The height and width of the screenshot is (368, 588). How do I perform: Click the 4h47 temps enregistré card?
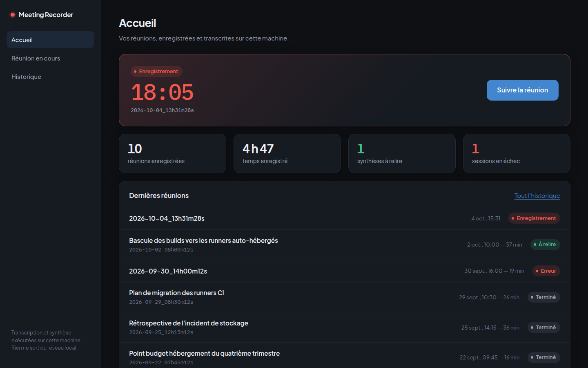click(287, 153)
